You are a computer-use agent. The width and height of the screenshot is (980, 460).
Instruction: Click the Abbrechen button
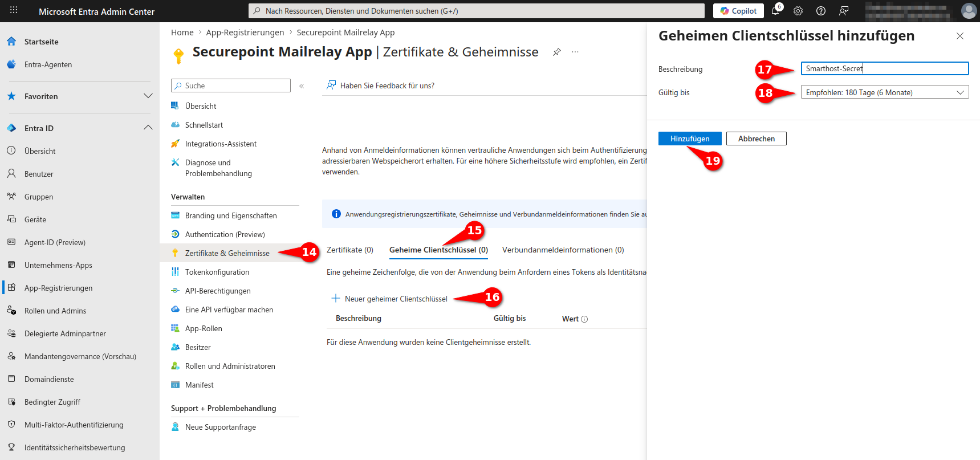click(x=756, y=139)
